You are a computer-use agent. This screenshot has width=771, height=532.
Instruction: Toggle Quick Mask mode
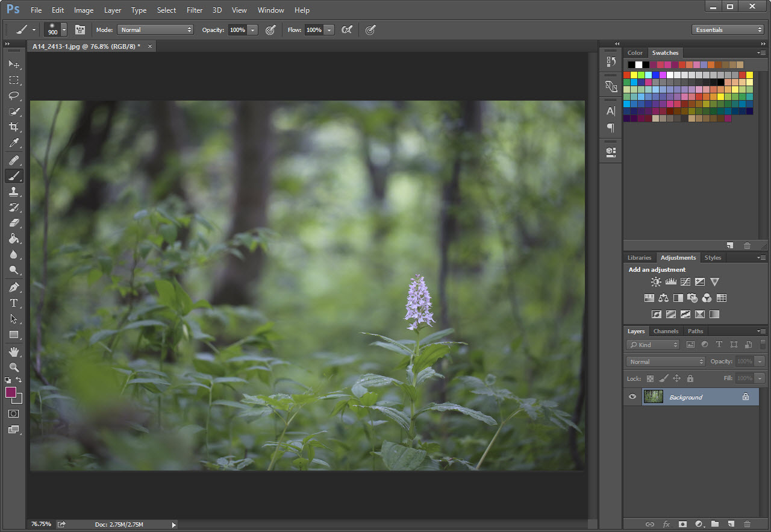[14, 414]
